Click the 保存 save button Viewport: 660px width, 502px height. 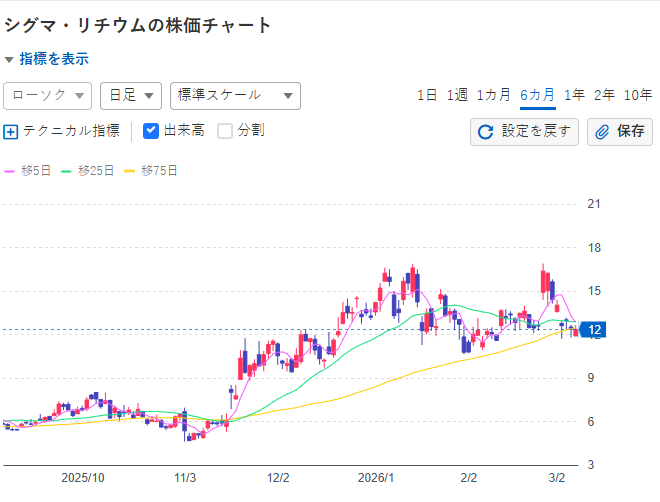[620, 132]
